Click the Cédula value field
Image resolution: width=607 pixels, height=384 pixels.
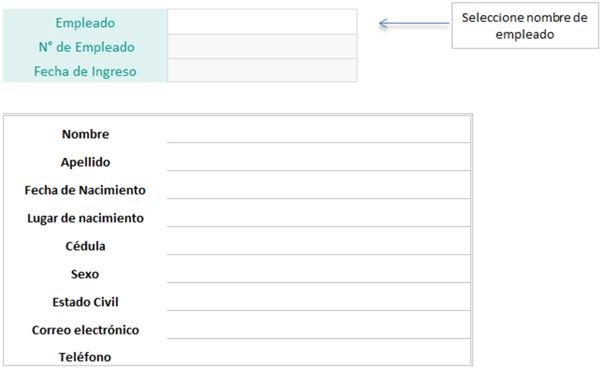(319, 241)
